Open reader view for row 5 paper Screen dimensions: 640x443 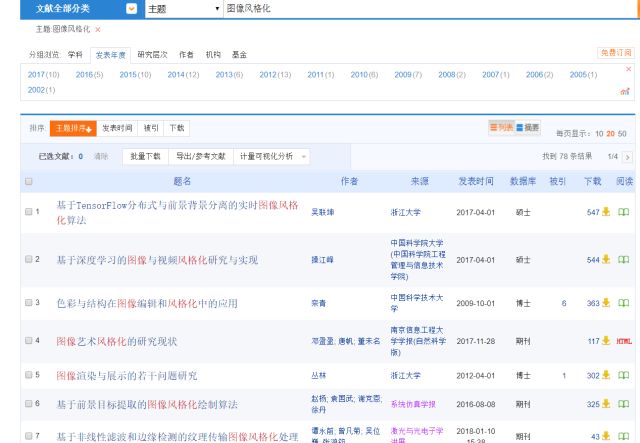coord(623,375)
